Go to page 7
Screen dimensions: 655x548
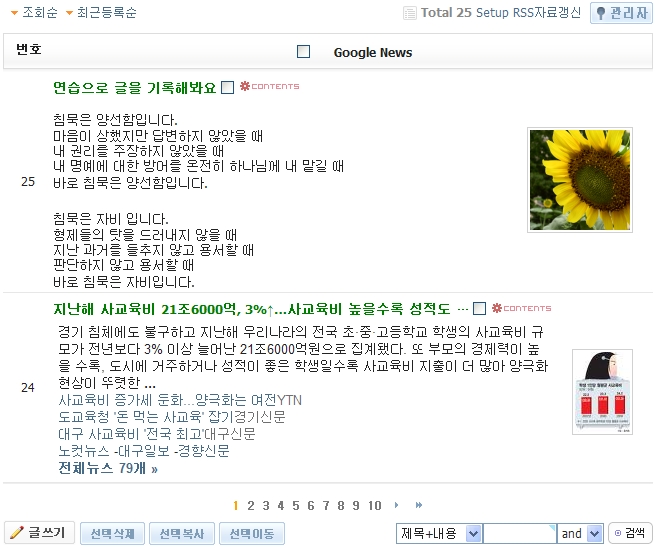326,506
